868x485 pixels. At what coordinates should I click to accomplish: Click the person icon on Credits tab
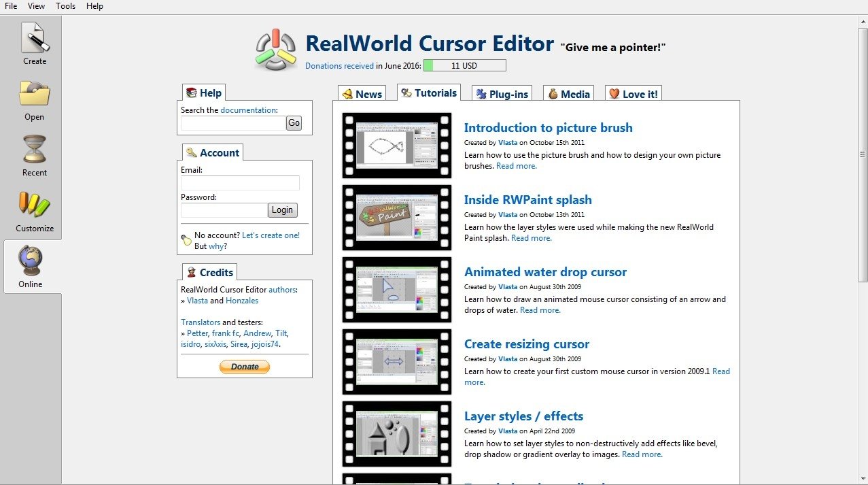(x=192, y=273)
